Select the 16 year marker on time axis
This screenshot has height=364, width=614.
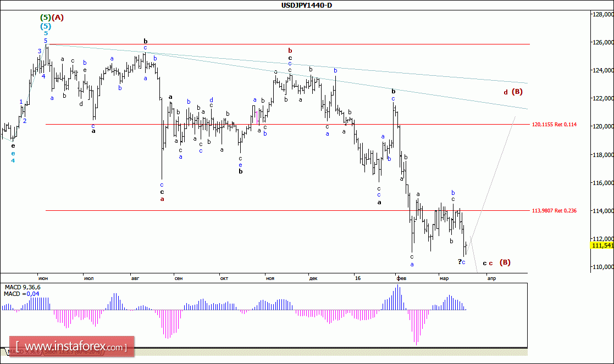[x=357, y=278]
